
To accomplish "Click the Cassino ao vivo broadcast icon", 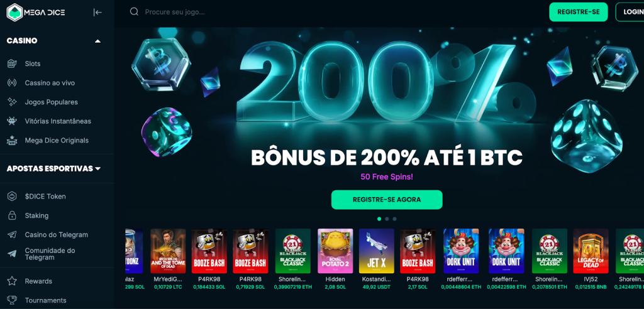I will (13, 83).
